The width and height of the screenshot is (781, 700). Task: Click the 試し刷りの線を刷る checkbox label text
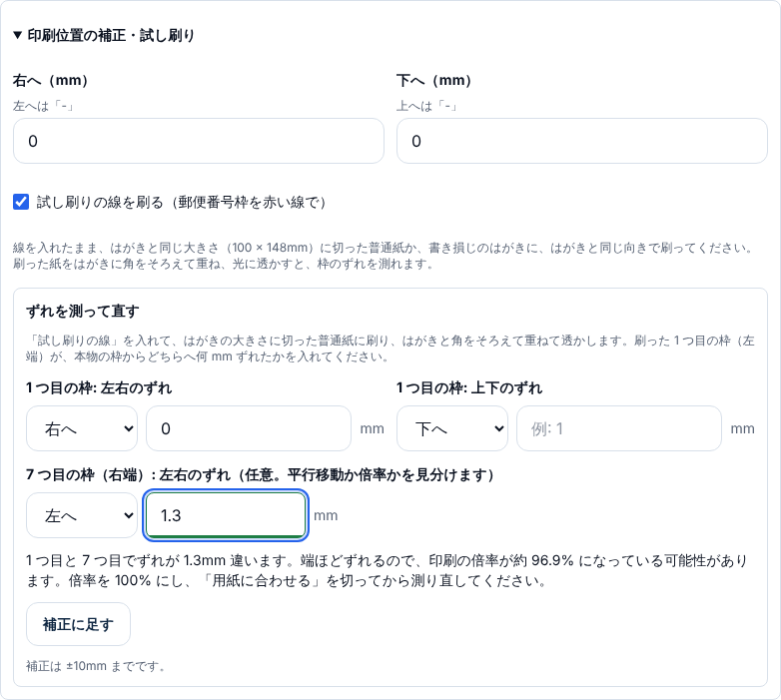coord(182,202)
